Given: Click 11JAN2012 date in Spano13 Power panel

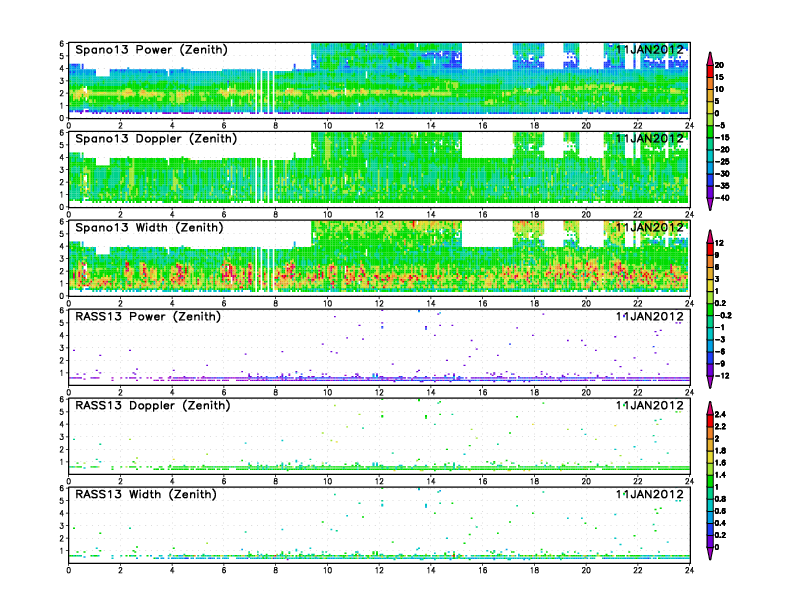Looking at the screenshot, I should click(x=650, y=49).
